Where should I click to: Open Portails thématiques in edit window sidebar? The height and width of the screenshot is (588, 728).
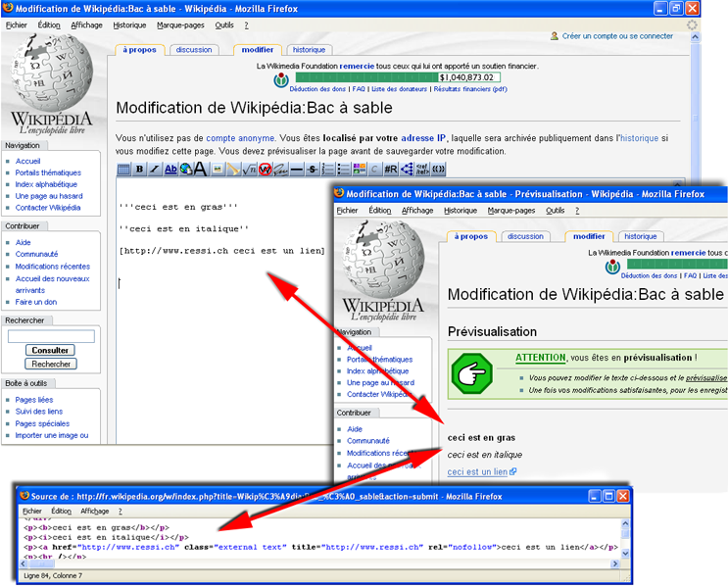(x=48, y=172)
